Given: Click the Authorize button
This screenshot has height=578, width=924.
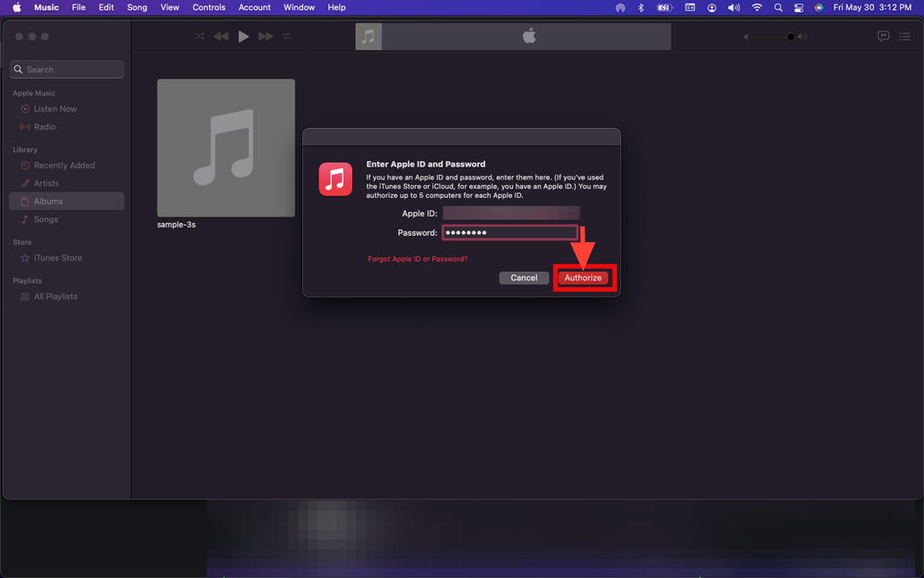Looking at the screenshot, I should 583,277.
